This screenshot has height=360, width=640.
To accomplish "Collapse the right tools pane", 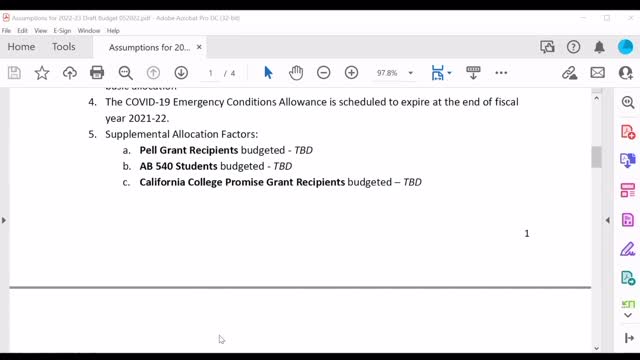I will click(x=607, y=220).
